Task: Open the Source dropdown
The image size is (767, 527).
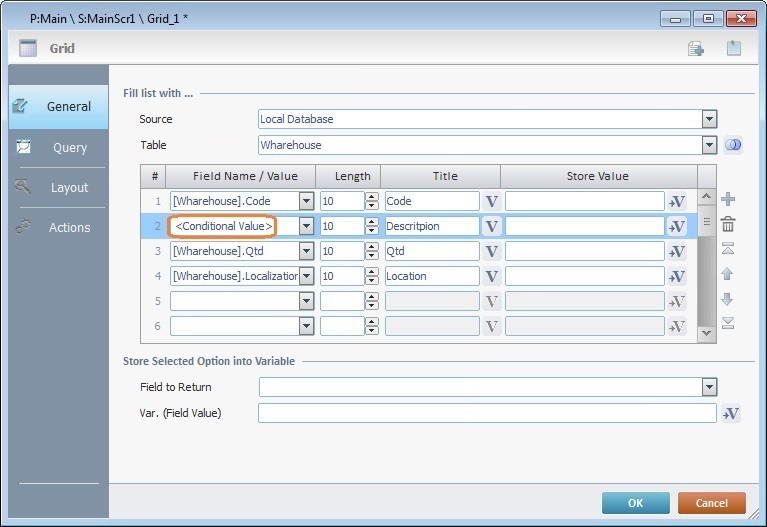Action: coord(709,119)
